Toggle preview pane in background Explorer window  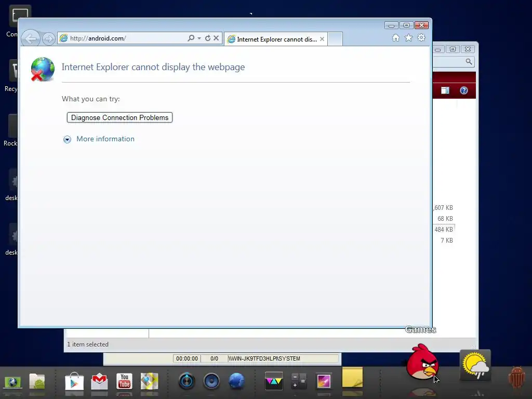coord(445,90)
